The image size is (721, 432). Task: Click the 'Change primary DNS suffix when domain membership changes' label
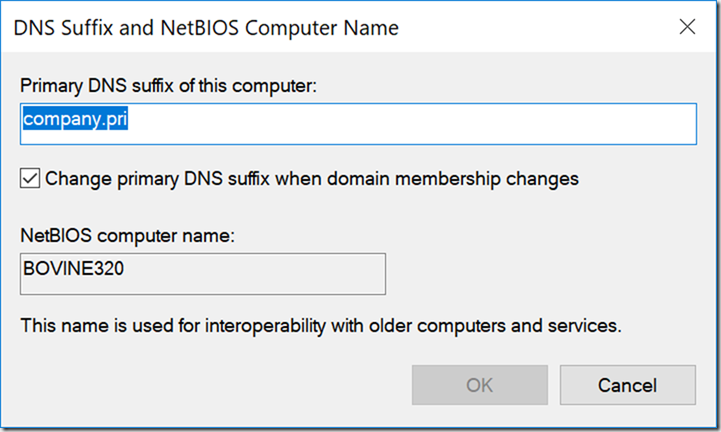pyautogui.click(x=312, y=179)
